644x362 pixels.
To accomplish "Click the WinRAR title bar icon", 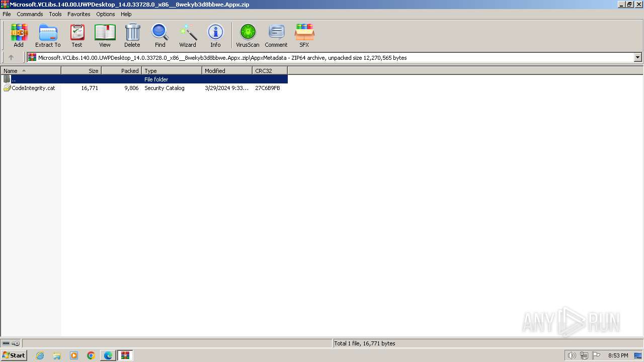I will pyautogui.click(x=5, y=5).
